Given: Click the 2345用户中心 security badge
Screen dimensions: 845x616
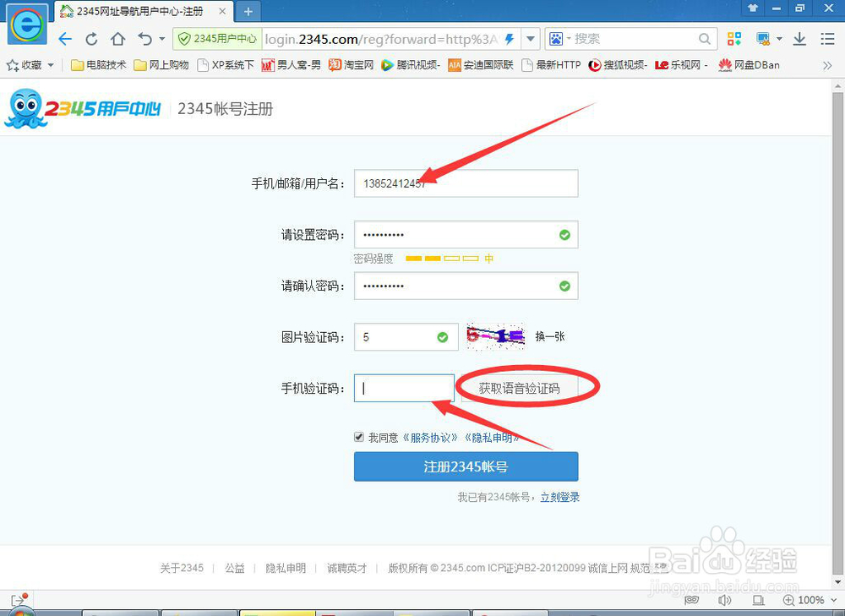Looking at the screenshot, I should tap(217, 39).
